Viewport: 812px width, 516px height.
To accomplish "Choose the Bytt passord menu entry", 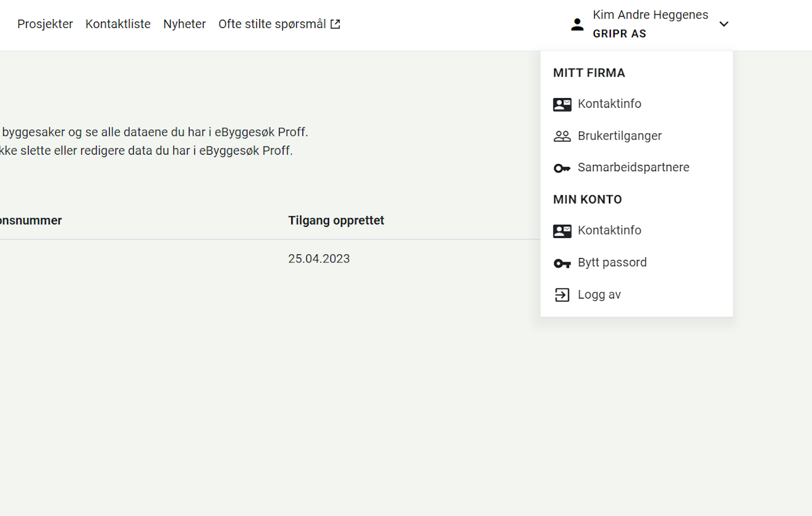I will tap(612, 262).
